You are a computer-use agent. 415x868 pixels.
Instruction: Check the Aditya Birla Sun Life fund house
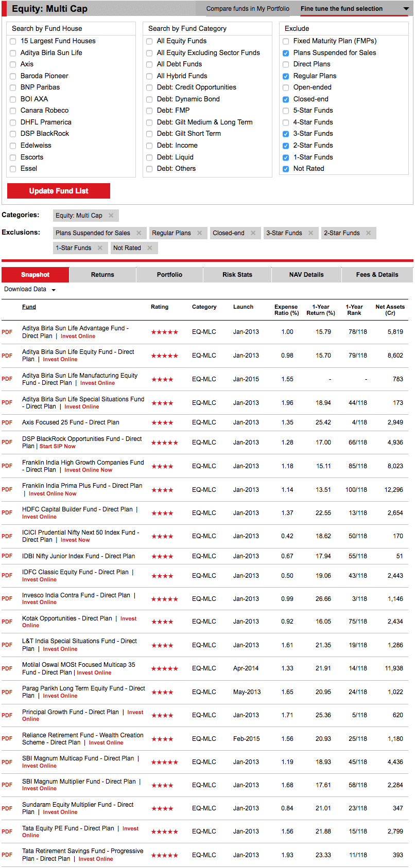13,53
